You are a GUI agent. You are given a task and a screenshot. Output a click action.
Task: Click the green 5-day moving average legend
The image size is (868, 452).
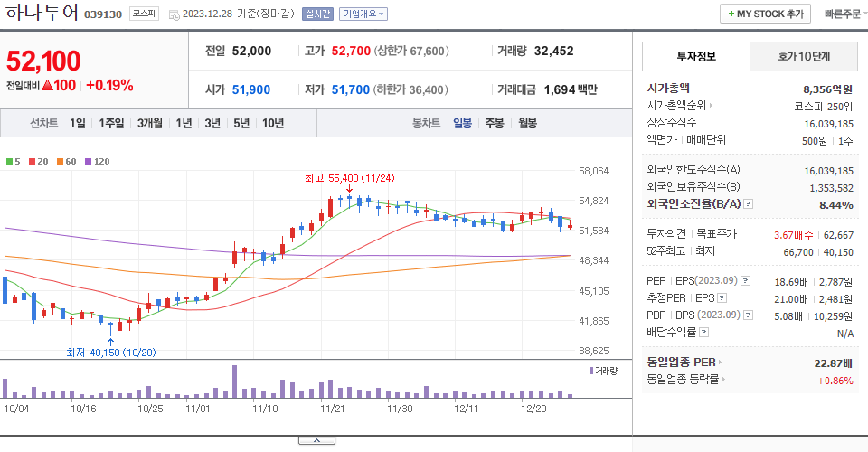pos(13,162)
